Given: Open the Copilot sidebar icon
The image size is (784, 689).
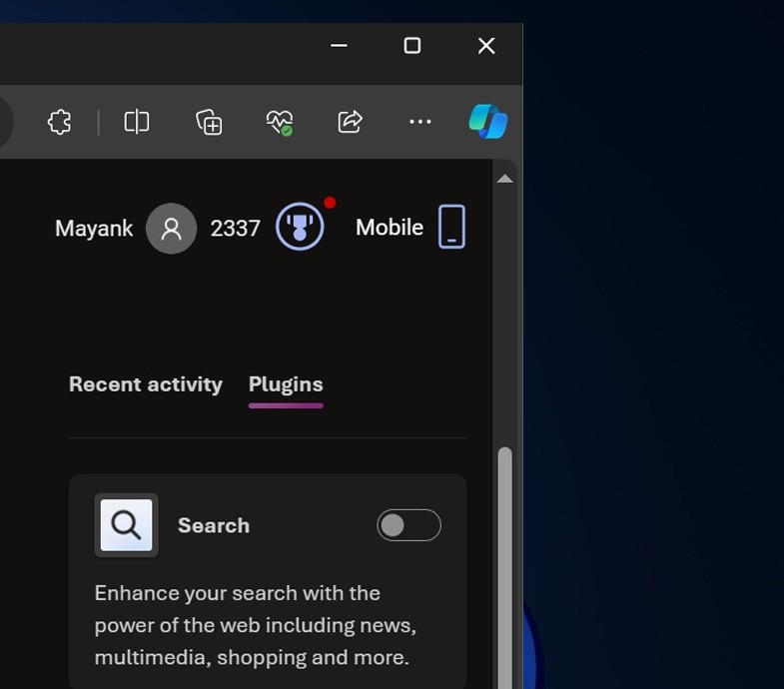Looking at the screenshot, I should 488,122.
